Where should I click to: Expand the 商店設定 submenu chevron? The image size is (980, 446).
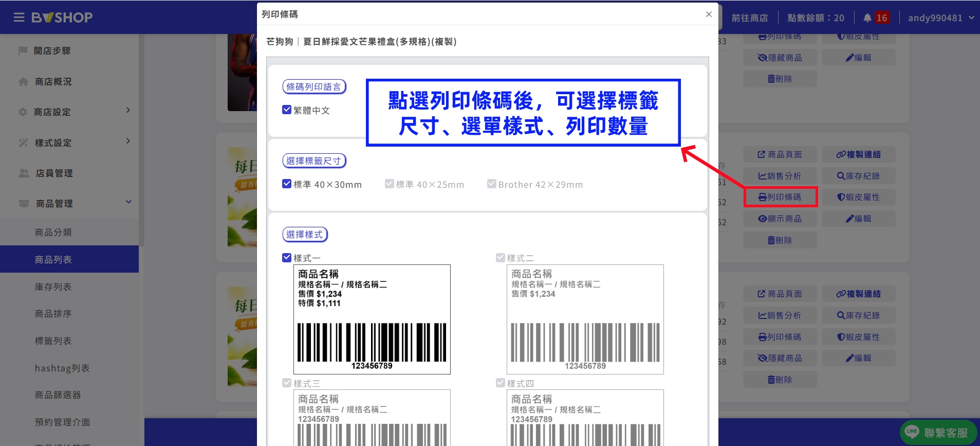(128, 110)
